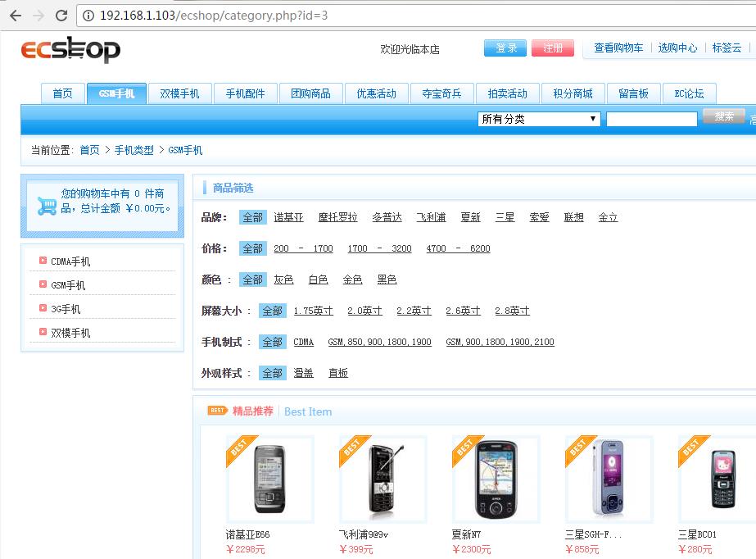Select the GSM手机 navigation tab
Image resolution: width=756 pixels, height=559 pixels.
(116, 93)
